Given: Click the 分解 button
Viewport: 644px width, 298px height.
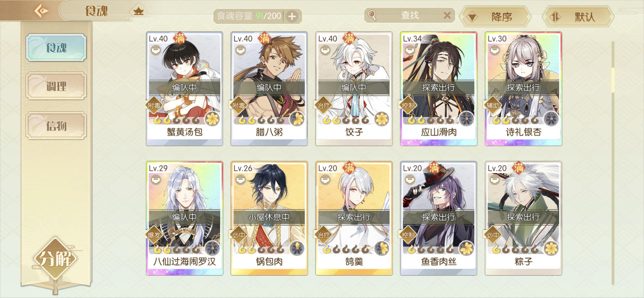Looking at the screenshot, I should 55,258.
